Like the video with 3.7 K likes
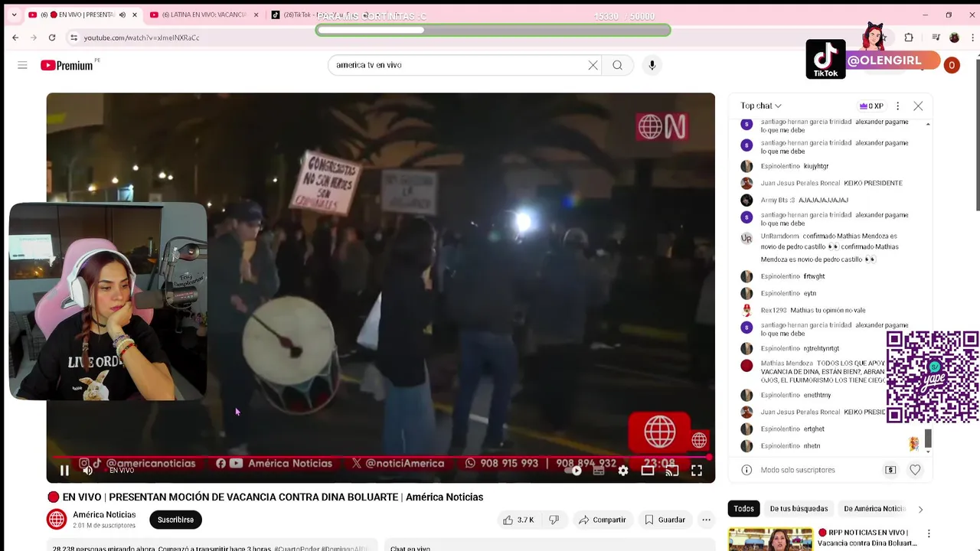The image size is (980, 551). pos(518,520)
